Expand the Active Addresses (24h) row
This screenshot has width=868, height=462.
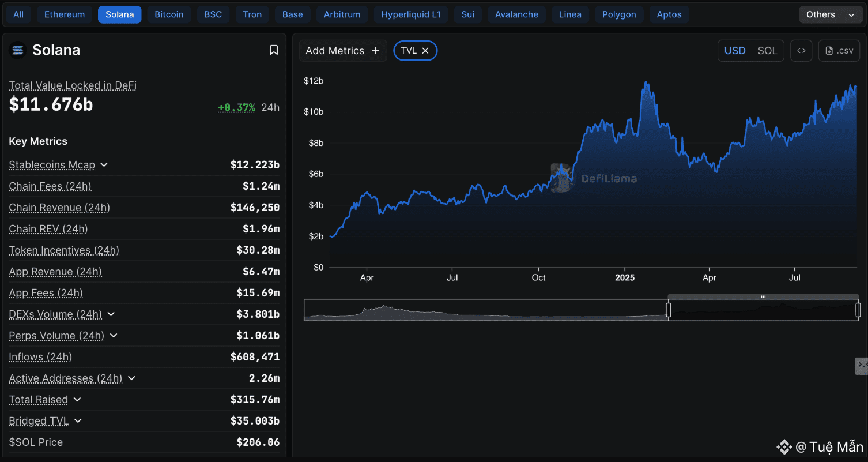[131, 378]
